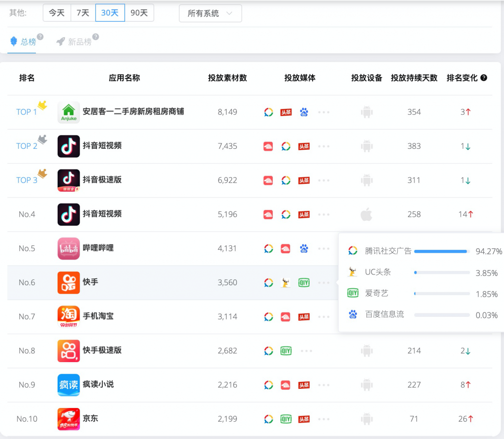Click the iQIYI media icon in the 京东 row
Image resolution: width=504 pixels, height=439 pixels.
[x=286, y=419]
